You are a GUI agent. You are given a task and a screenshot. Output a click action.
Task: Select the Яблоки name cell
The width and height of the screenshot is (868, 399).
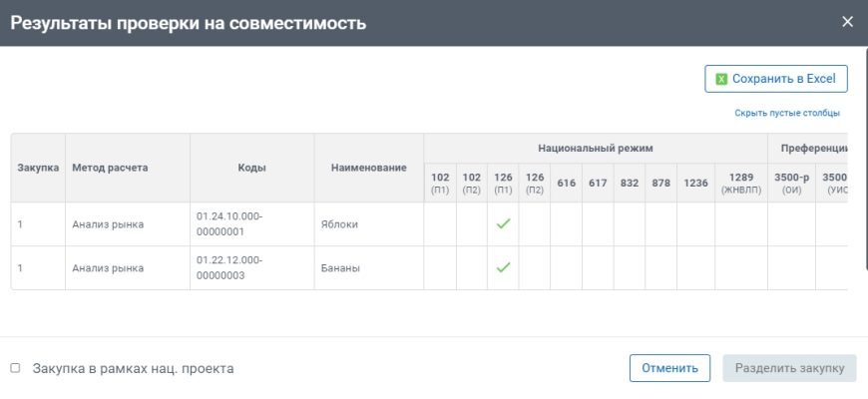(x=339, y=224)
